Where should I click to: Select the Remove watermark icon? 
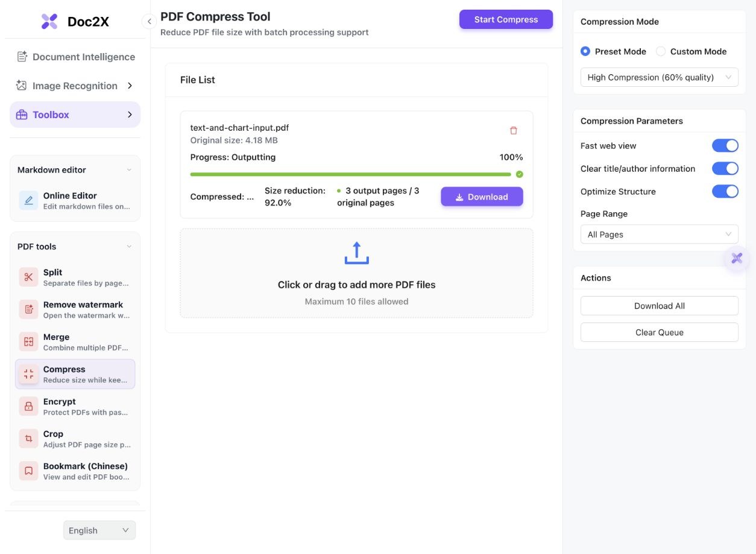tap(28, 309)
